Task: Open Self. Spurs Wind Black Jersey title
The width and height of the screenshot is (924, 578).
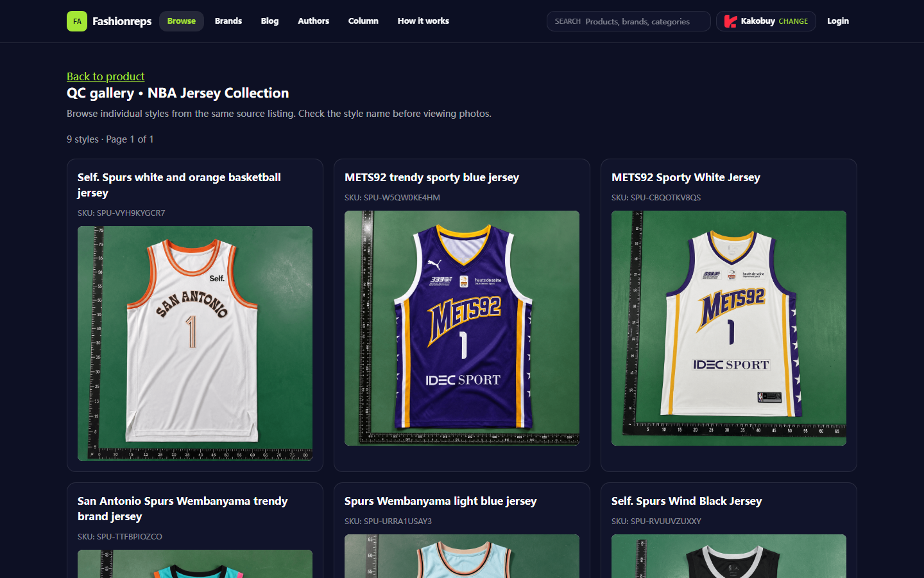Action: tap(687, 501)
